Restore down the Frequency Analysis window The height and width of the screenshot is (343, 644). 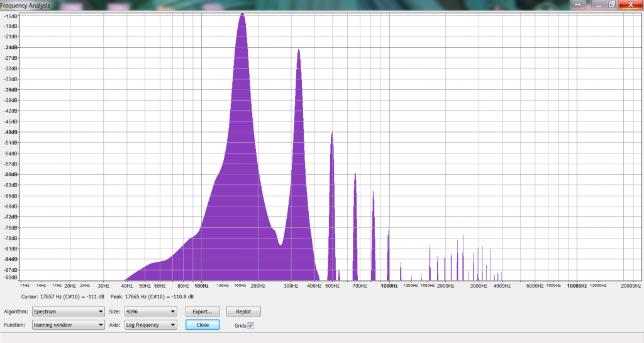point(611,4)
